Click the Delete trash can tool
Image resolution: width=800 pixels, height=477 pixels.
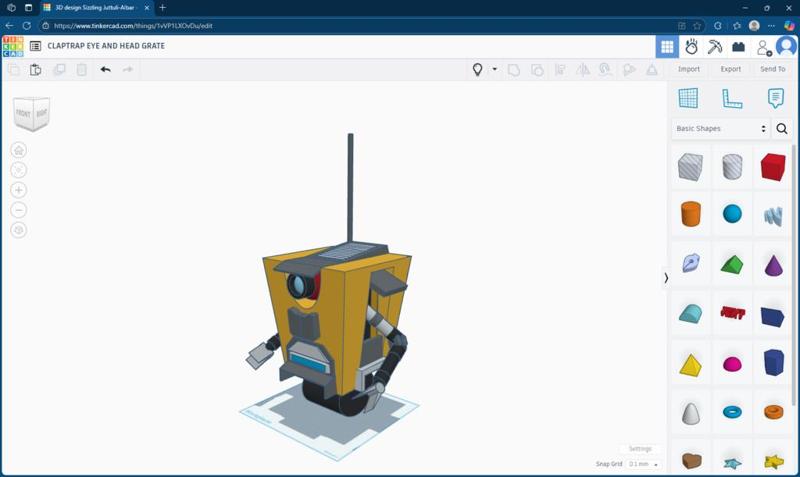[x=82, y=69]
